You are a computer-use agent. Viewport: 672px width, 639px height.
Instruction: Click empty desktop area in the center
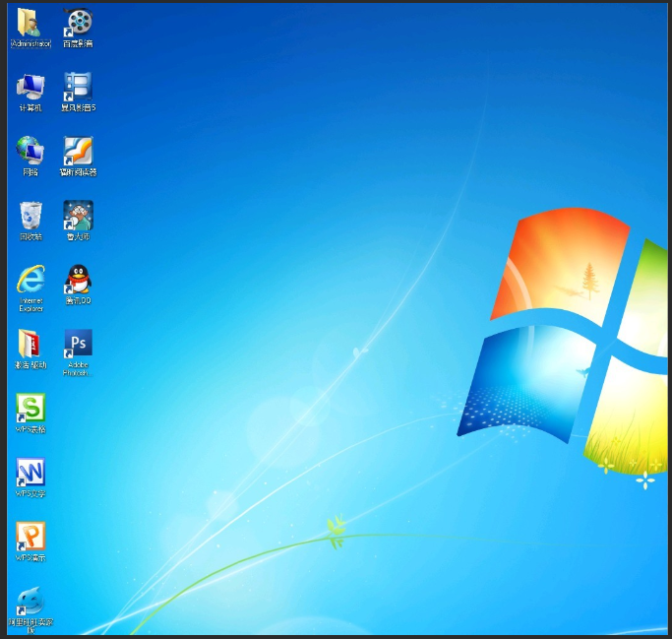[x=295, y=295]
